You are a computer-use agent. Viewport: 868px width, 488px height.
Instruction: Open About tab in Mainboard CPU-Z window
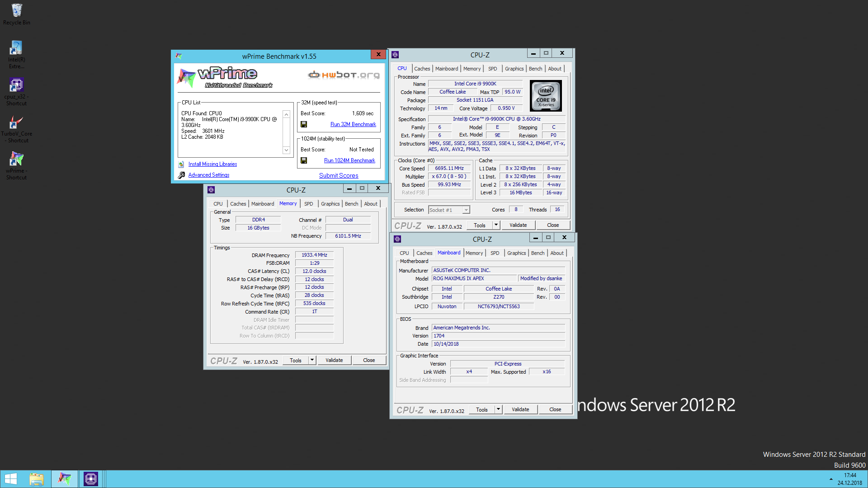click(x=557, y=253)
